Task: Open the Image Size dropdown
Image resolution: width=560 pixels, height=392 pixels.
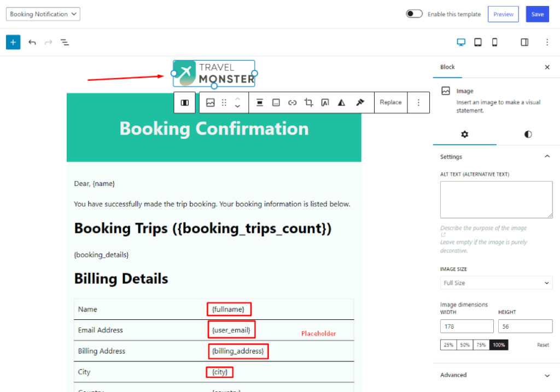Action: 495,283
